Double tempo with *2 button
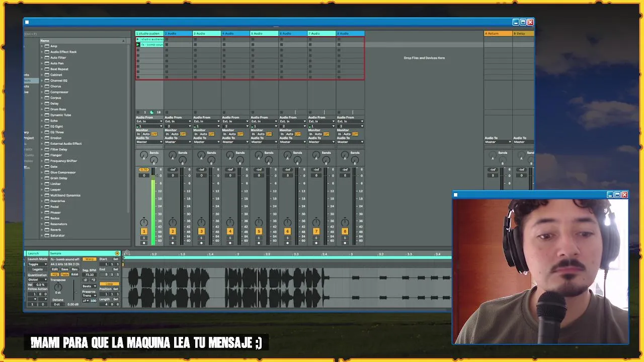This screenshot has width=644, height=362. (x=93, y=280)
